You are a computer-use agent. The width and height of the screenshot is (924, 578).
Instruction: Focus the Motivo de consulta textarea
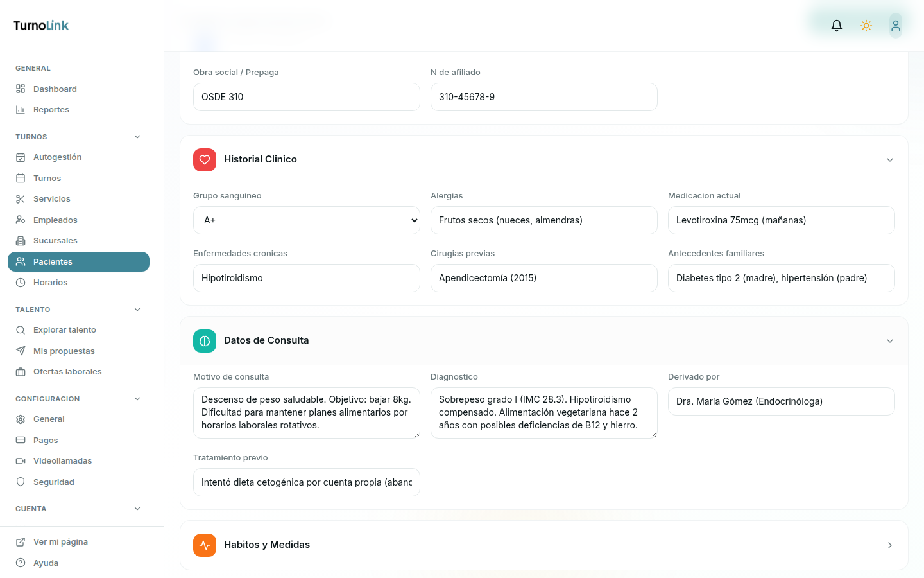click(306, 413)
